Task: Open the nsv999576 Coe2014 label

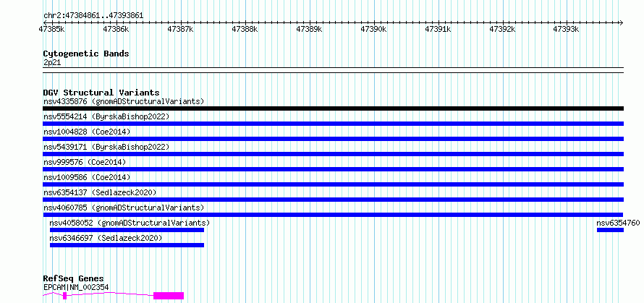Action: pos(85,162)
